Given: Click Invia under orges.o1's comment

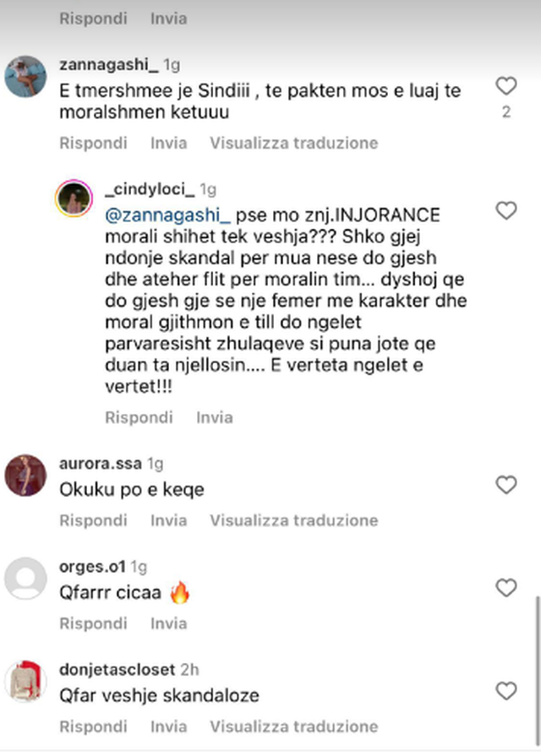Looking at the screenshot, I should (x=168, y=623).
